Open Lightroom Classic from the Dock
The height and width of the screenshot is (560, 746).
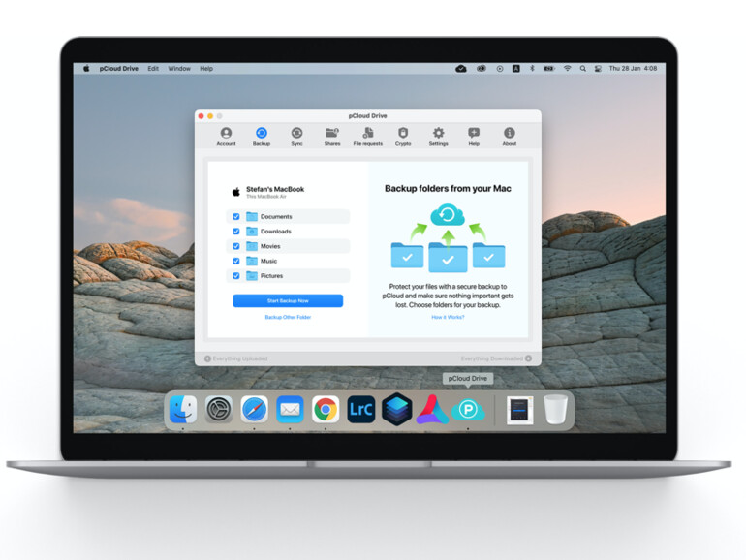pos(361,409)
